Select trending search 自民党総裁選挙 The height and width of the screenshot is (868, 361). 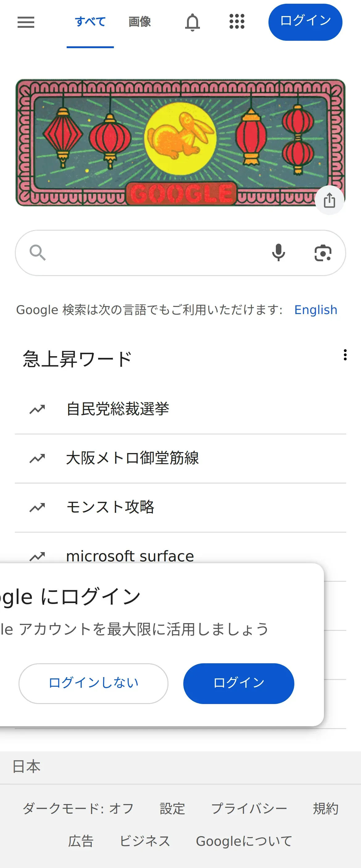118,409
